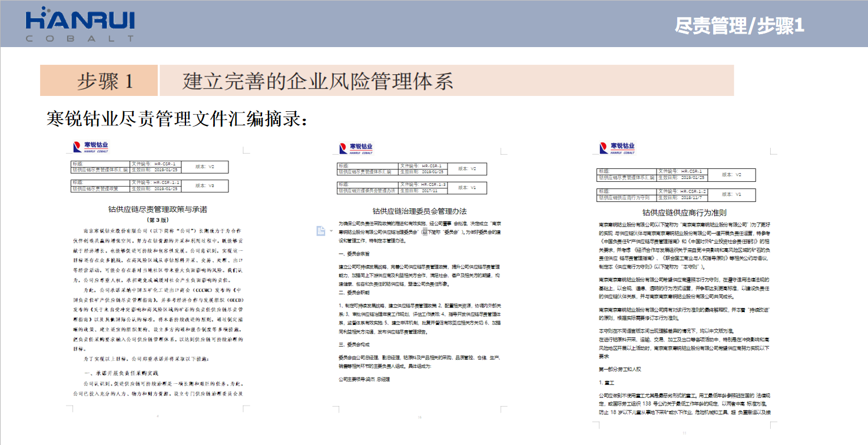Screen dimensions: 868x445
Task: Click the 步骤 1 label box
Action: pos(99,80)
